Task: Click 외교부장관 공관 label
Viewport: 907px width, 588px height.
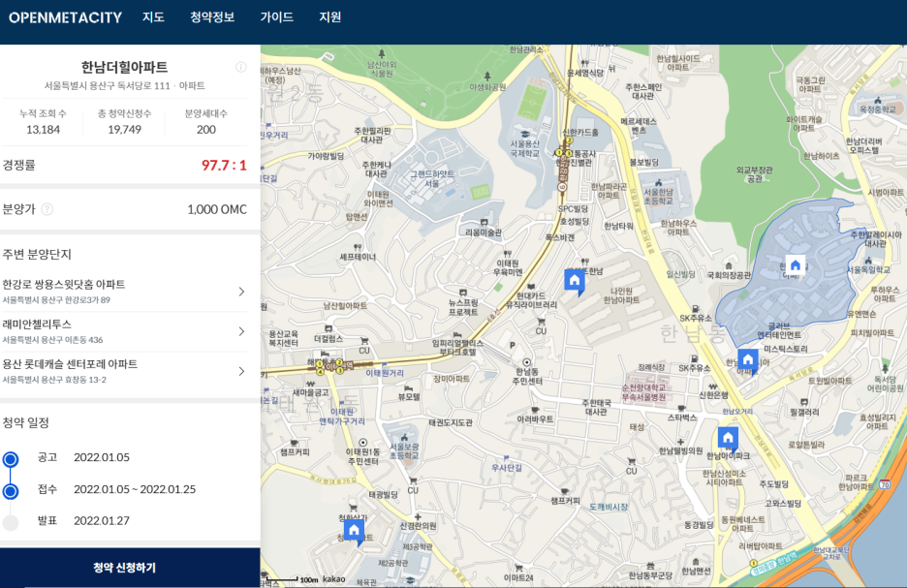Action: 754,174
